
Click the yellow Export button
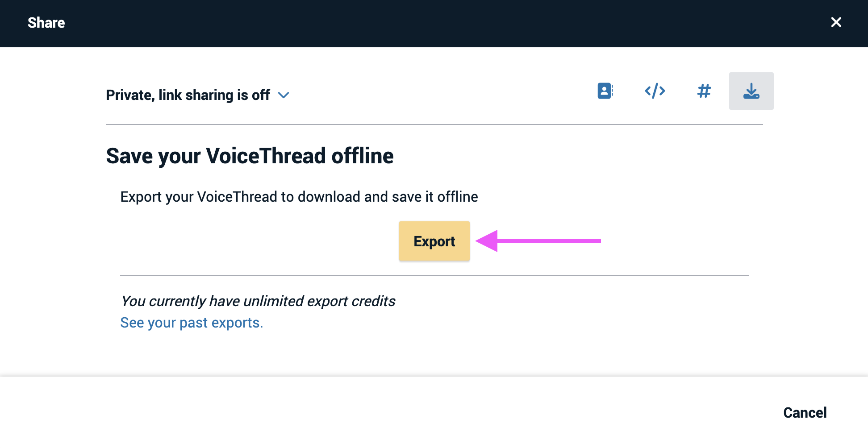[x=434, y=241]
